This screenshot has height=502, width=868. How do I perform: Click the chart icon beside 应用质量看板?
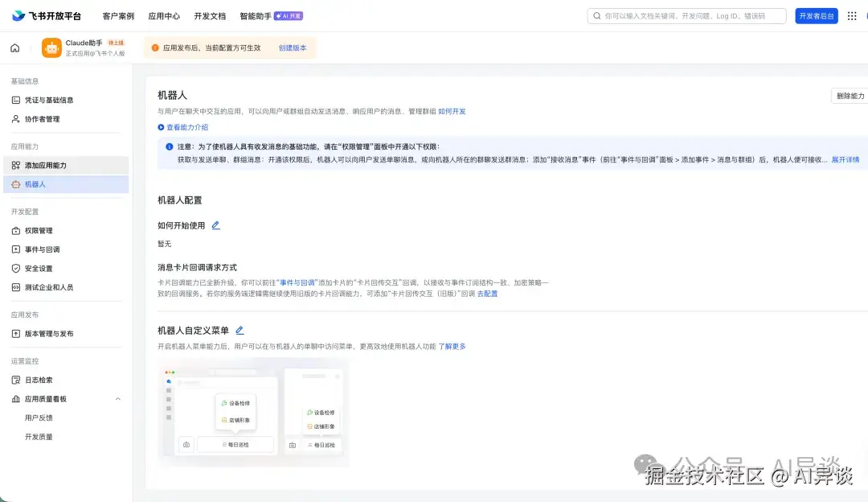(x=16, y=399)
